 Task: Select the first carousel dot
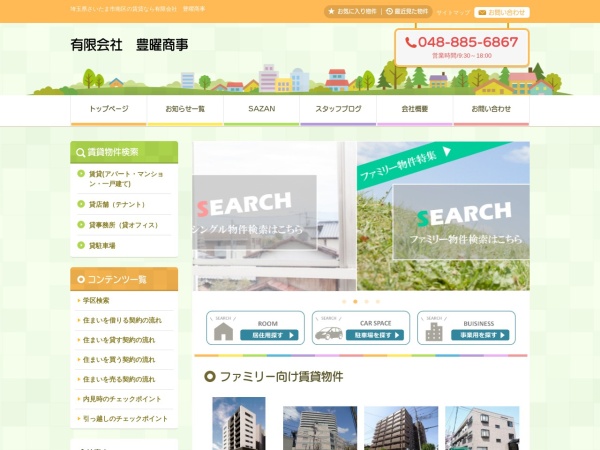click(x=344, y=302)
